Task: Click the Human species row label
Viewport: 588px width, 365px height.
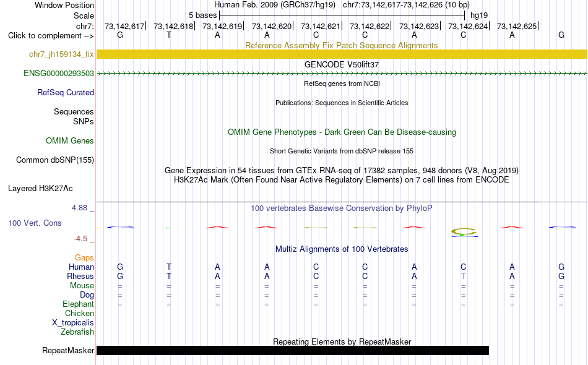Action: (81, 267)
